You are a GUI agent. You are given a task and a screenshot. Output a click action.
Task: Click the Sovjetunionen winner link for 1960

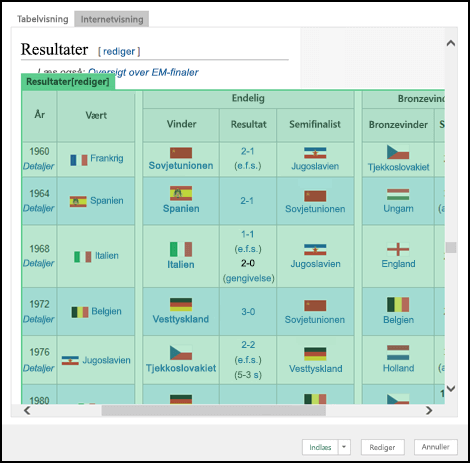pos(181,166)
